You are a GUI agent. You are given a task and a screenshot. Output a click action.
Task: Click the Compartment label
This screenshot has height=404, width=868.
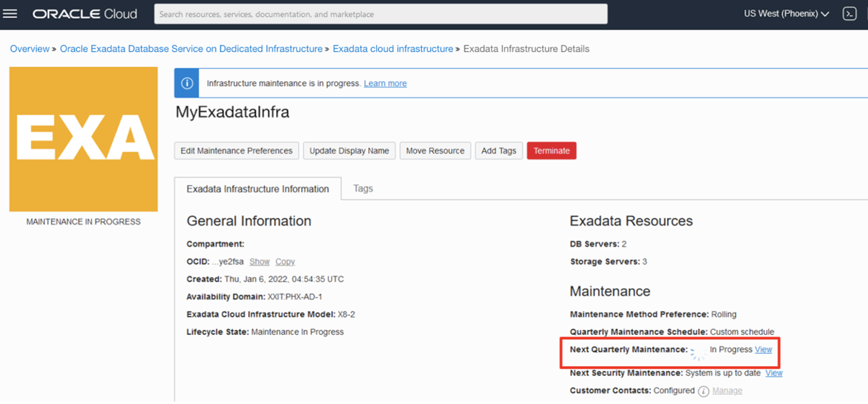coord(215,244)
